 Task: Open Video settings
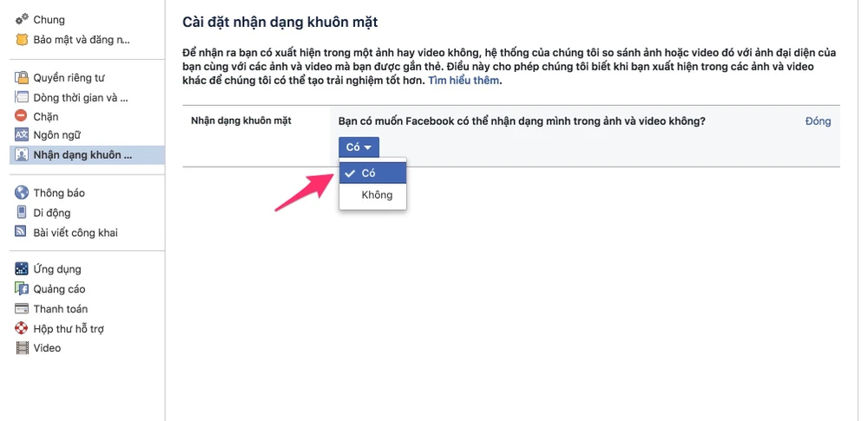(x=47, y=348)
